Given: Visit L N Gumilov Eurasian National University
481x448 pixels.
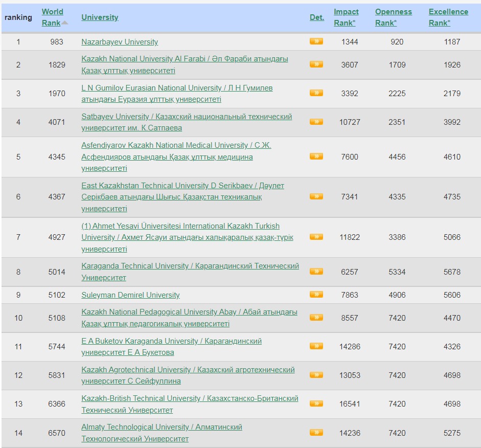Looking at the screenshot, I should click(177, 88).
